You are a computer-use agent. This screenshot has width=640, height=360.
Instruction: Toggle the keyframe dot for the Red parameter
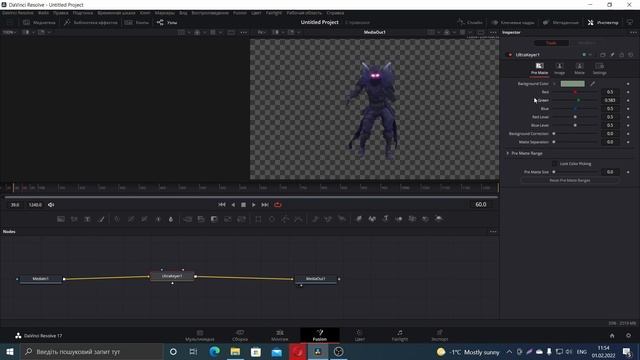(628, 92)
